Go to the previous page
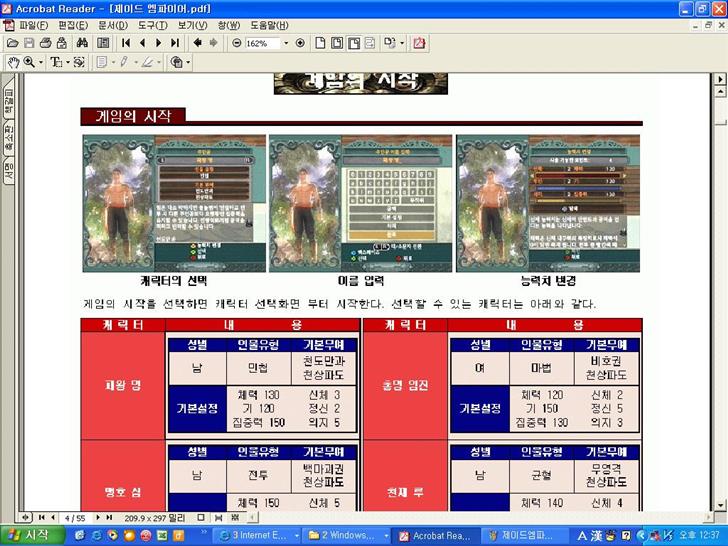The width and height of the screenshot is (728, 546). tap(142, 43)
